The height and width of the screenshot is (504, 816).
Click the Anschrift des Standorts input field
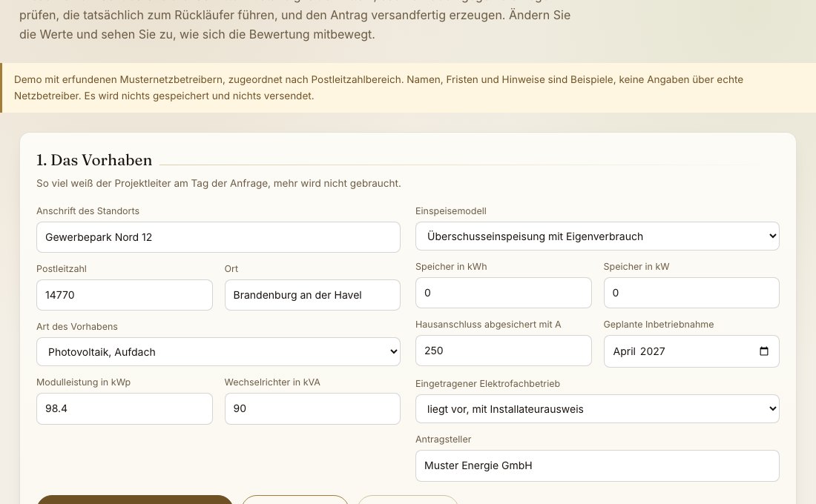pos(218,237)
